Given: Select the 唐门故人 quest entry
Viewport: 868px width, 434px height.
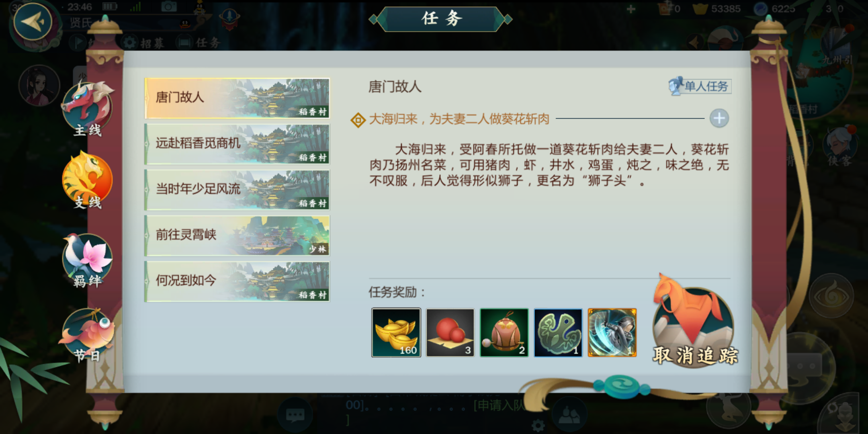Looking at the screenshot, I should tap(237, 98).
